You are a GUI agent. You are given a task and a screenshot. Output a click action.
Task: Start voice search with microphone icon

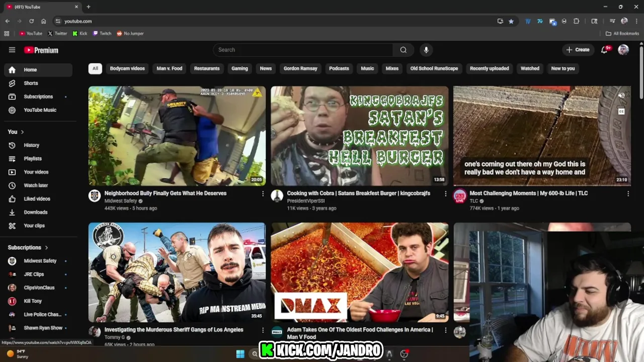[426, 50]
